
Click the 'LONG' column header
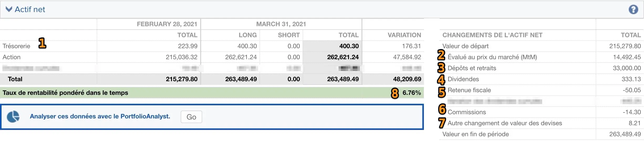247,35
